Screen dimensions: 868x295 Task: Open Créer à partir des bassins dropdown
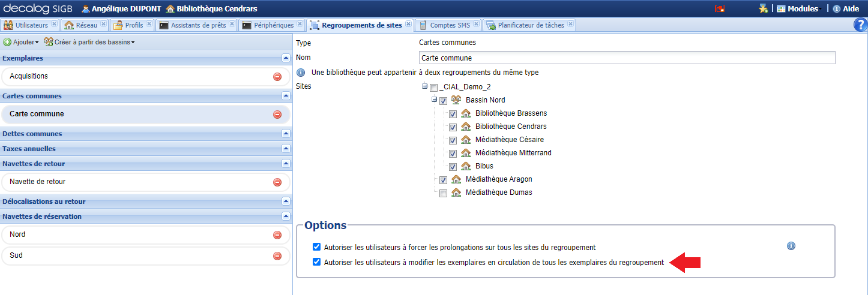(x=89, y=42)
